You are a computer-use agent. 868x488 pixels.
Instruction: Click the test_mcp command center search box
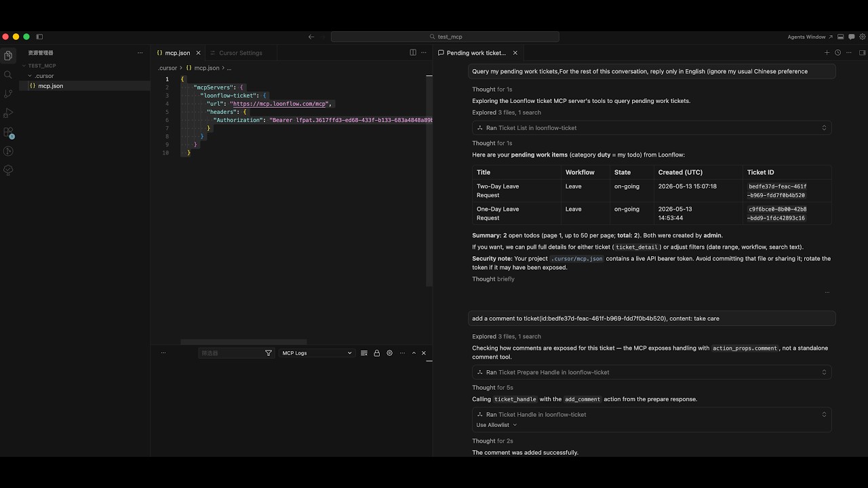(x=445, y=37)
